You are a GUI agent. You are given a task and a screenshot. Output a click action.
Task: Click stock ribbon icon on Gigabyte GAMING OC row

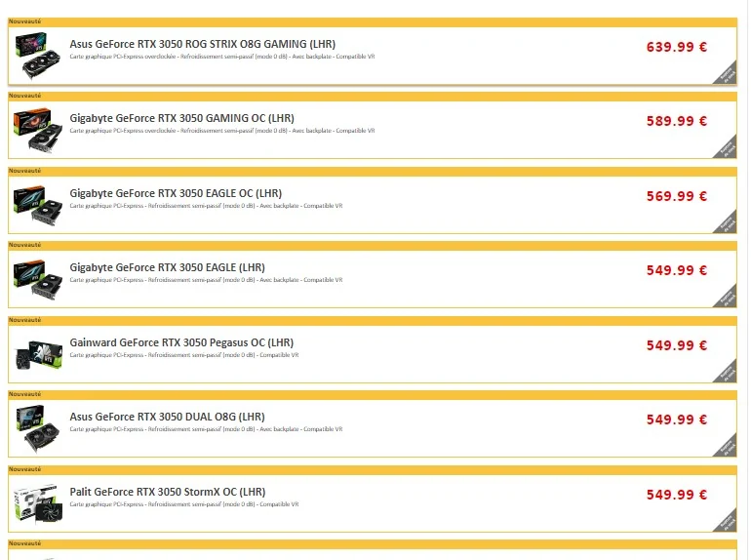727,148
